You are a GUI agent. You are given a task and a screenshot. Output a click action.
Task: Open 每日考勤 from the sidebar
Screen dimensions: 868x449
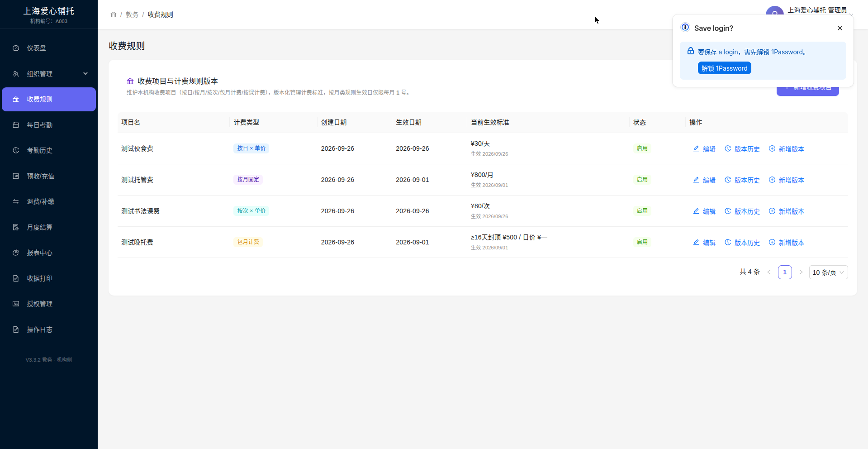pos(48,125)
